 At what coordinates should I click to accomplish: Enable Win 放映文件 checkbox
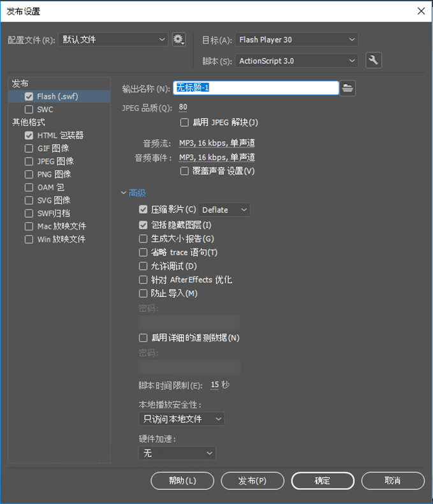(29, 239)
